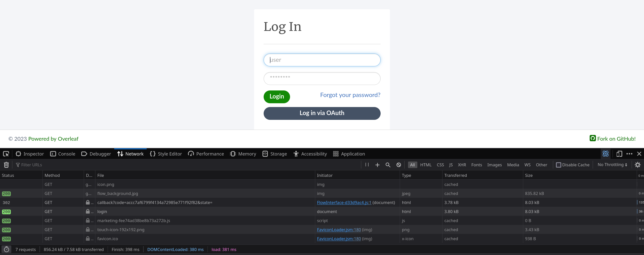This screenshot has width=644, height=255.
Task: Start performance analysis with stopwatch icon
Action: (6, 249)
